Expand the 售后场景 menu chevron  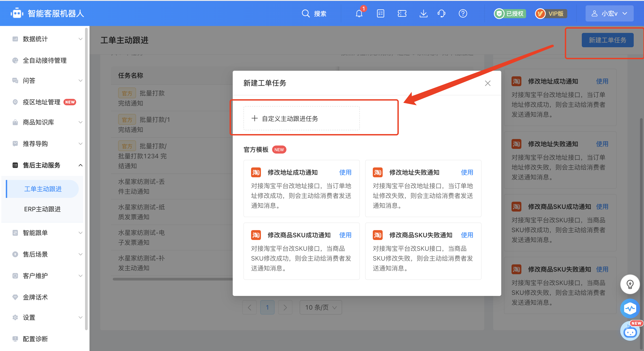(x=81, y=255)
